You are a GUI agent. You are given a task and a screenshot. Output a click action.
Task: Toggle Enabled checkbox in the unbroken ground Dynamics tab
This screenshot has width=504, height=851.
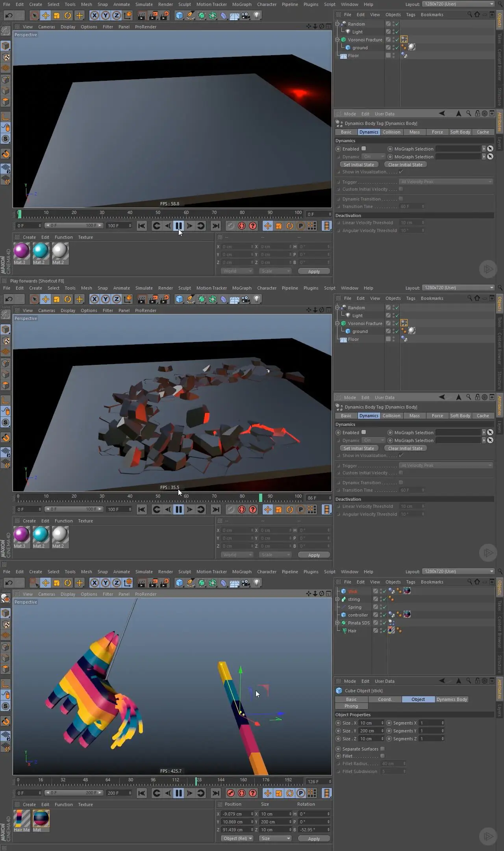tap(364, 149)
